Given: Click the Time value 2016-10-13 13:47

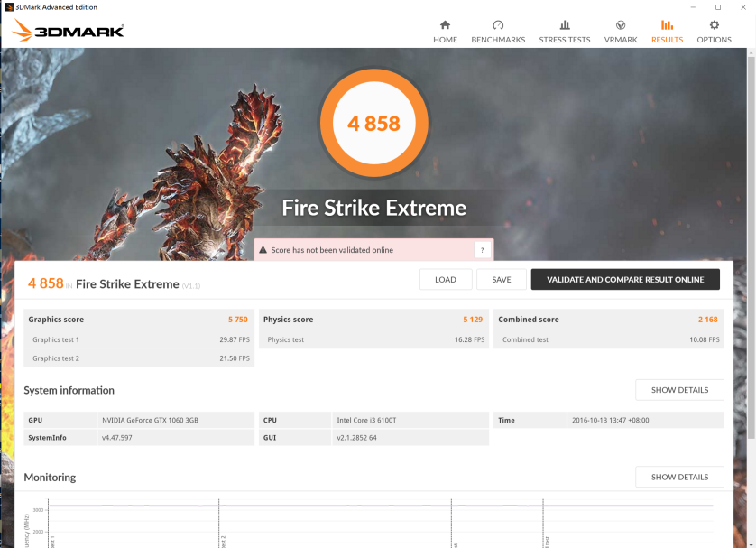Looking at the screenshot, I should (x=611, y=420).
